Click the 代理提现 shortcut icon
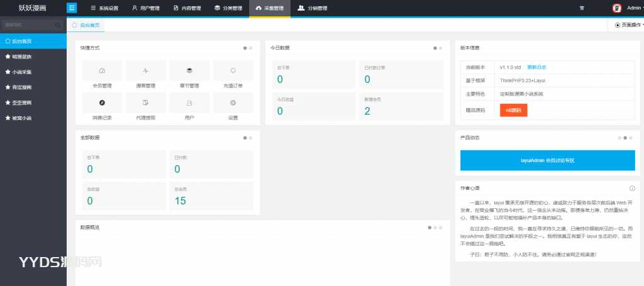Viewport: 644px width, 286px height. click(146, 102)
